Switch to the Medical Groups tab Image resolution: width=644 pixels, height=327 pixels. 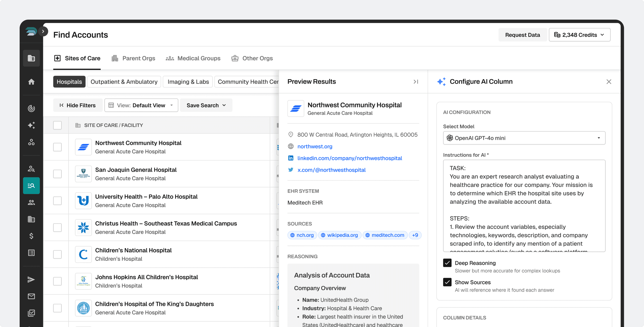pyautogui.click(x=193, y=58)
